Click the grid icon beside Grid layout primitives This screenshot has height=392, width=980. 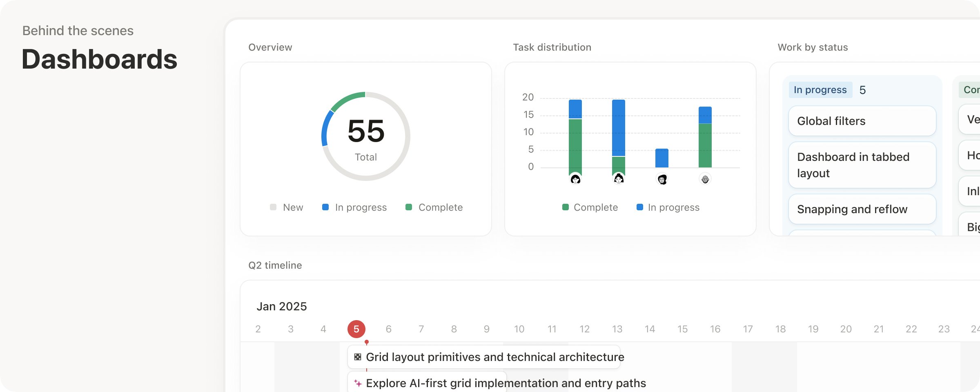click(358, 357)
